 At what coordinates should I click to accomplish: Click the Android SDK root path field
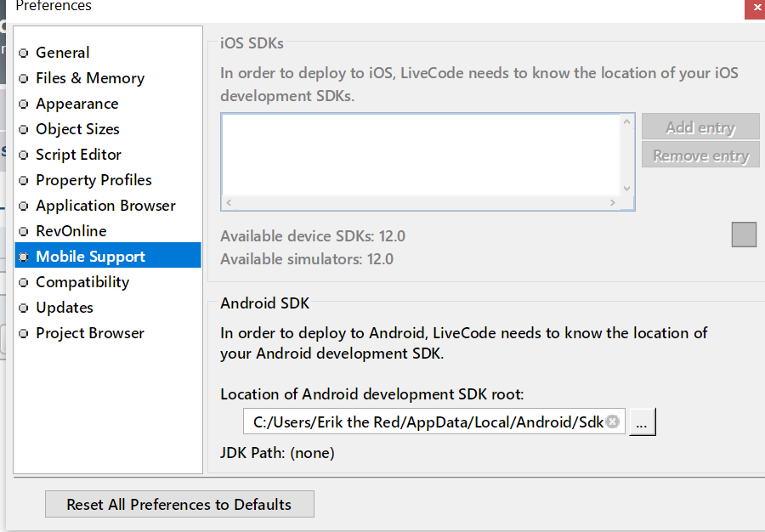coord(425,422)
